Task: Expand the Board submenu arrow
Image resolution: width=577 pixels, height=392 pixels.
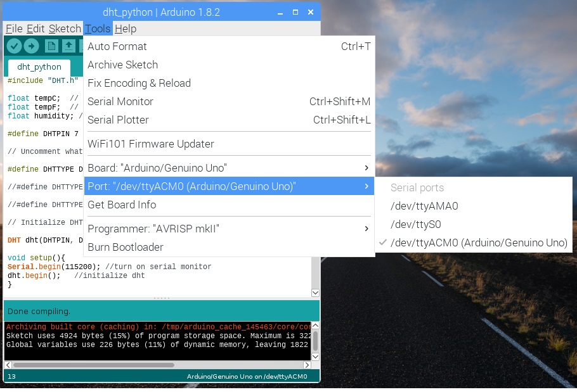Action: tap(366, 168)
